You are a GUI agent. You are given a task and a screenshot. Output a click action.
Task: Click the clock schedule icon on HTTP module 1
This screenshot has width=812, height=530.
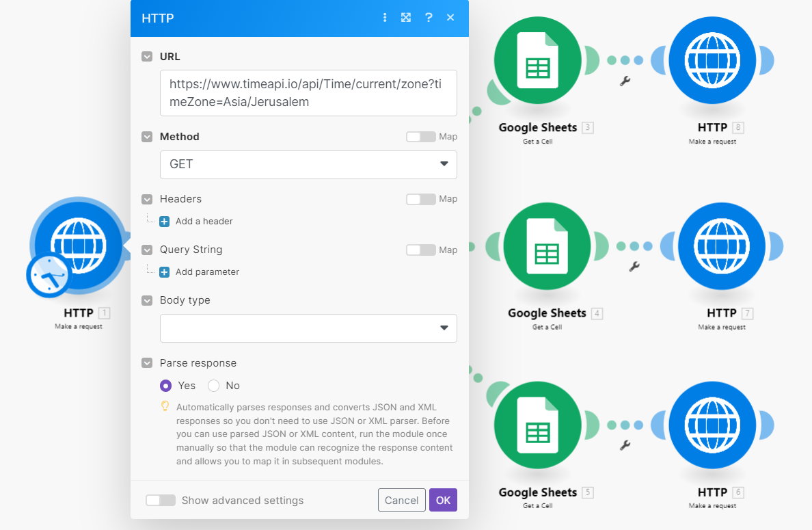click(49, 275)
